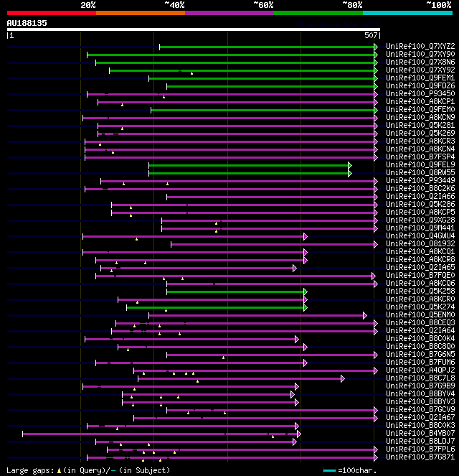Select the UniRef100_Q7X8N6 label

tap(420, 62)
